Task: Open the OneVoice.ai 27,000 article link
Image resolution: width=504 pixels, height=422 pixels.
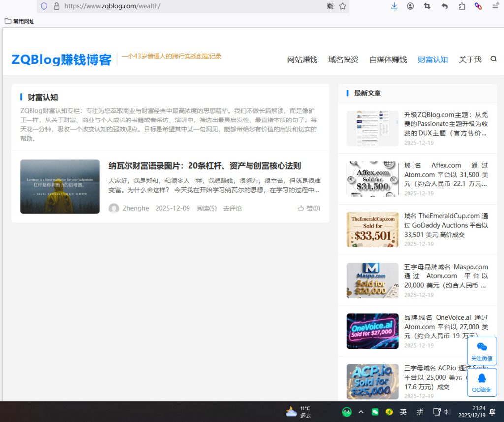Action: (x=446, y=327)
